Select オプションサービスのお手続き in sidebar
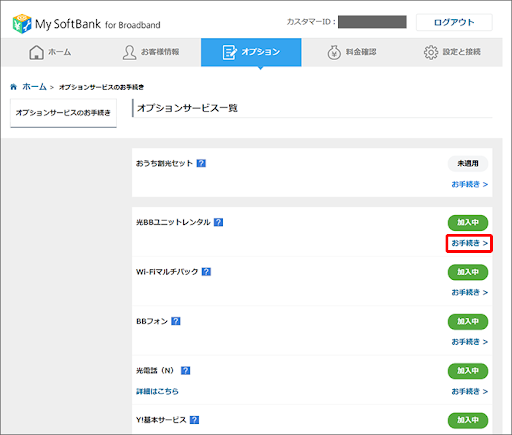The width and height of the screenshot is (512, 435). click(63, 113)
